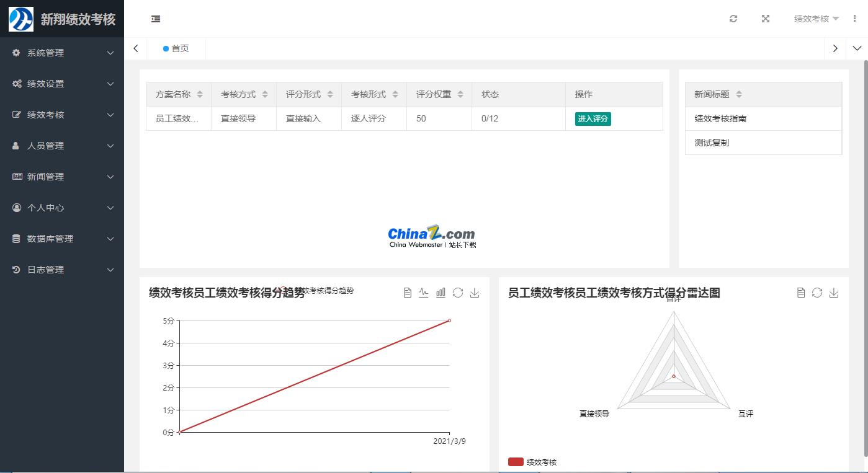The height and width of the screenshot is (473, 868).
Task: Toggle fullscreen with the expand icon
Action: click(x=766, y=19)
